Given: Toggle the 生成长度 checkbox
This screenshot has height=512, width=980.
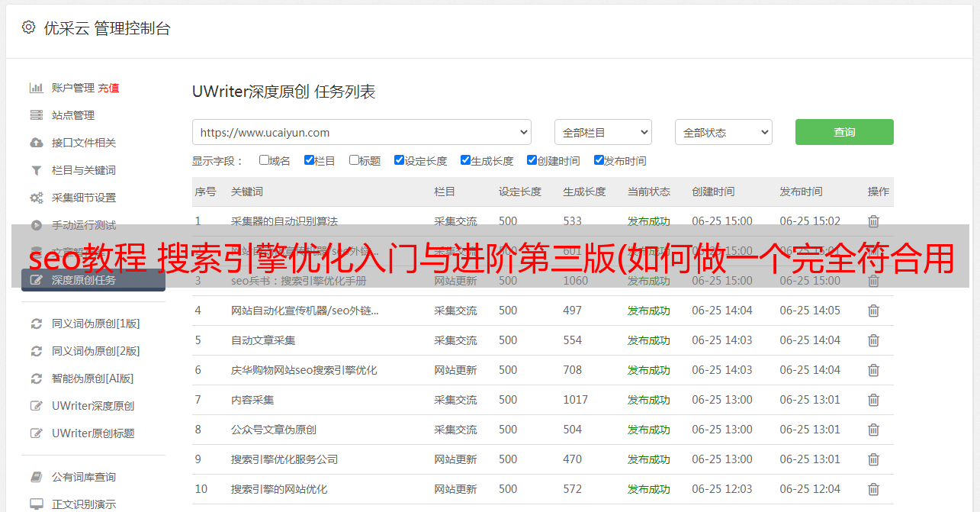Looking at the screenshot, I should tap(465, 160).
